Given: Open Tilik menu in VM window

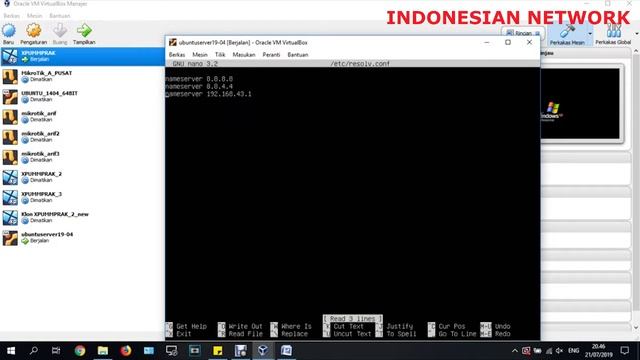Looking at the screenshot, I should coord(220,55).
